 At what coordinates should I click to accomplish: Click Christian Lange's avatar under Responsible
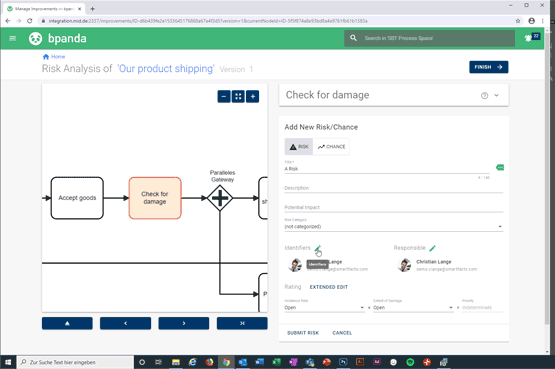tap(404, 265)
